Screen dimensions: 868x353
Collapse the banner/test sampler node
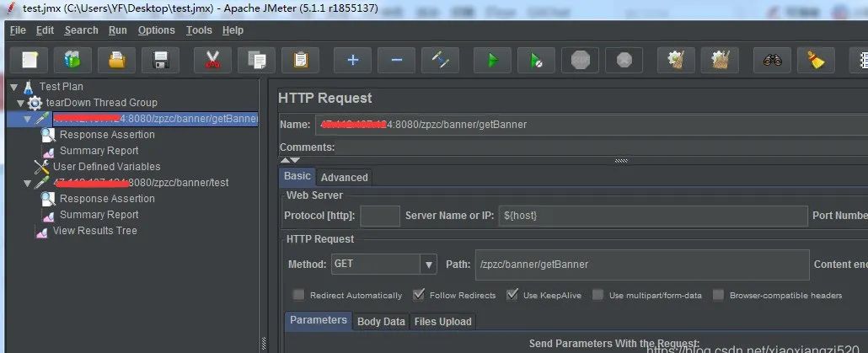coord(28,183)
